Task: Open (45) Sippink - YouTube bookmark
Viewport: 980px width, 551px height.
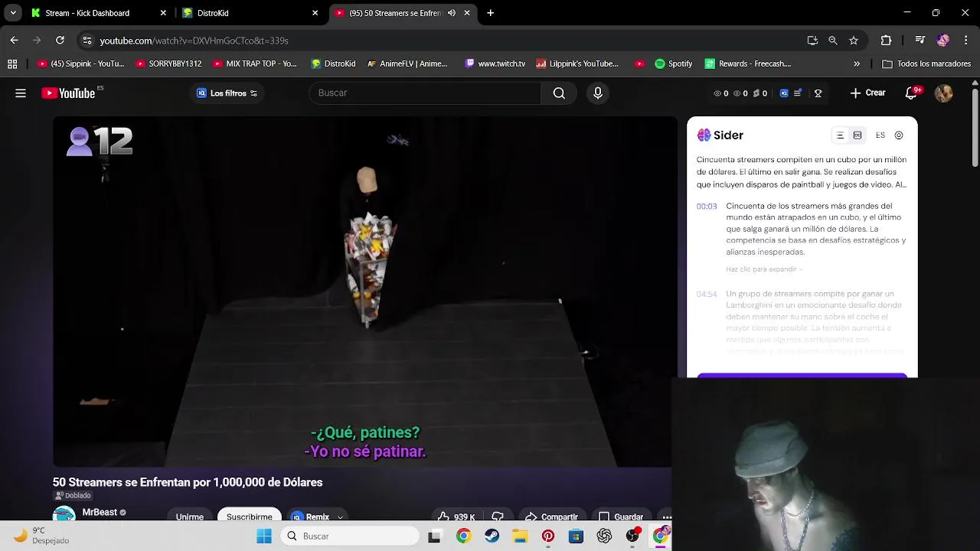Action: [x=80, y=64]
